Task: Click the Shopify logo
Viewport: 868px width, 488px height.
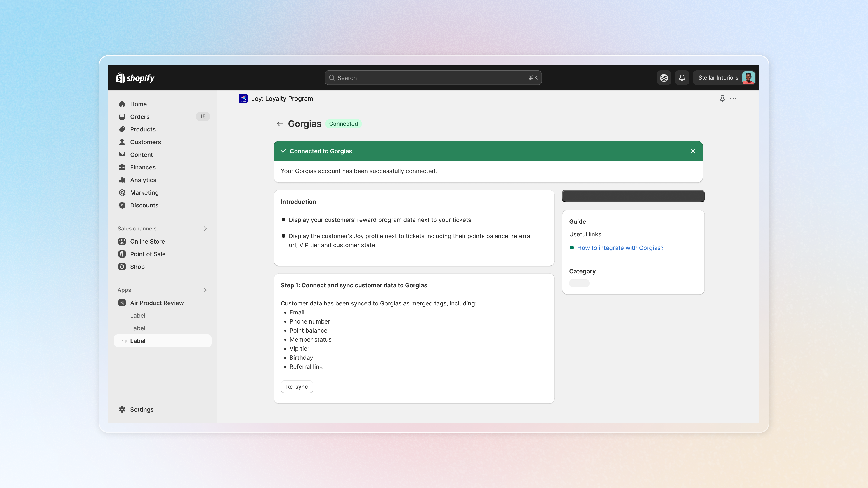Action: pyautogui.click(x=135, y=78)
